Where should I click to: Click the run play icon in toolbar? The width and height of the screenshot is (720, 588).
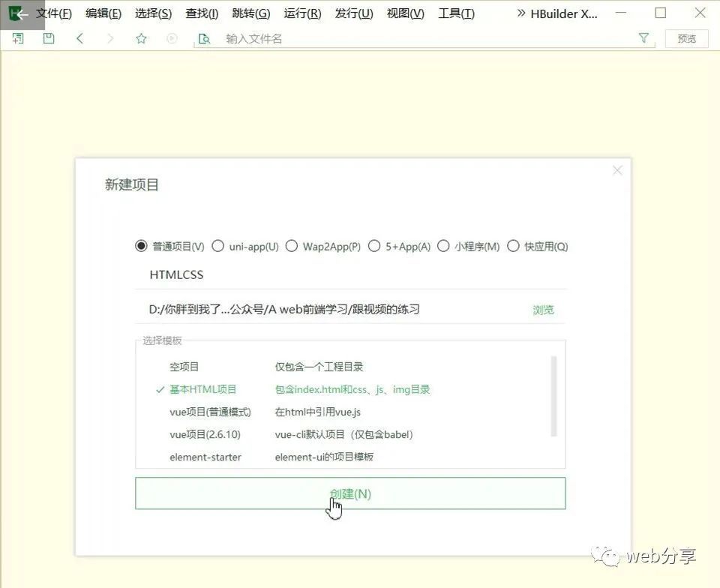(172, 38)
